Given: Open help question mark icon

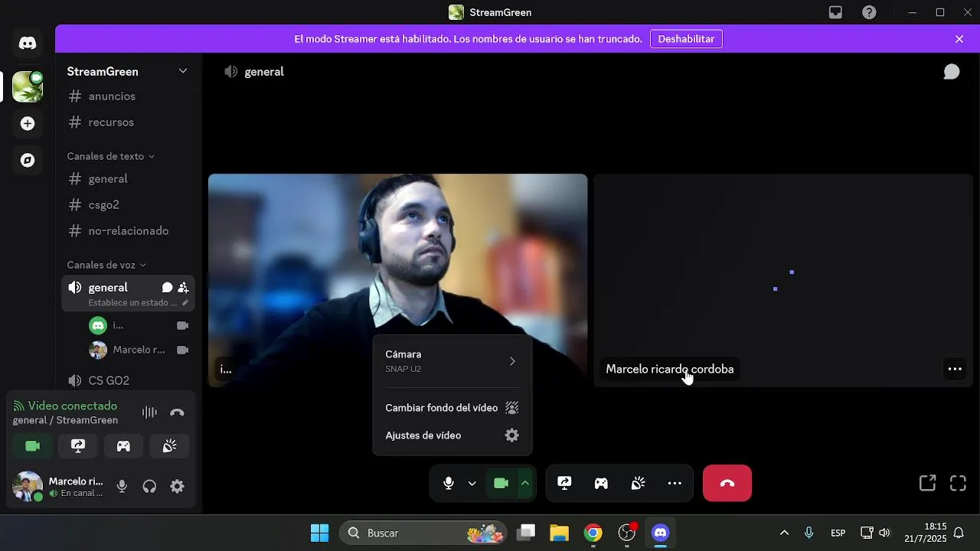Looking at the screenshot, I should tap(869, 12).
